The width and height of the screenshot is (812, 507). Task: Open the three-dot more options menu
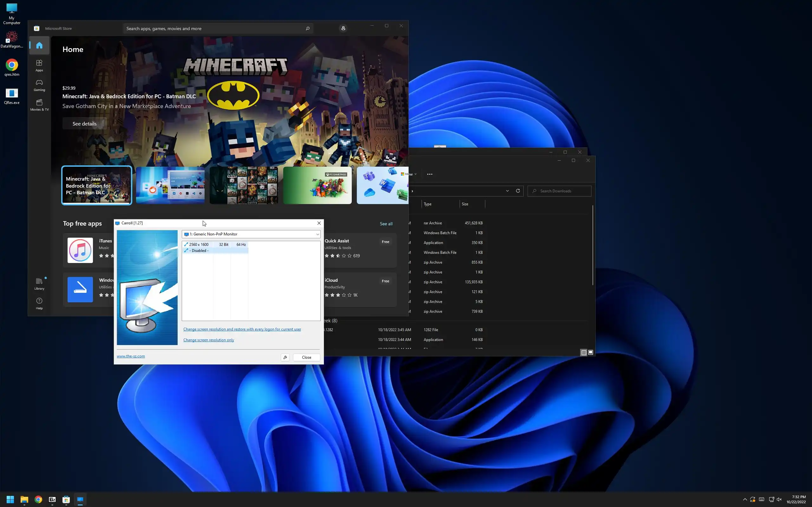[429, 174]
